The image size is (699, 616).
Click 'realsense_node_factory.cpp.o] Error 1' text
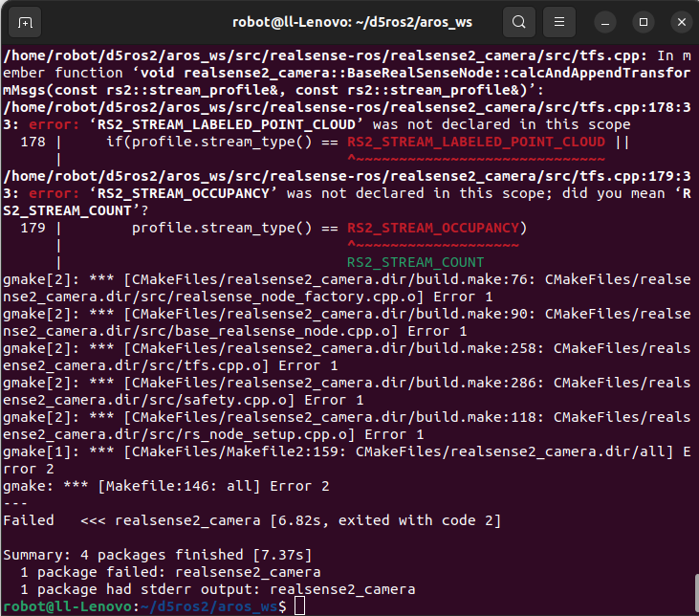[x=325, y=297]
